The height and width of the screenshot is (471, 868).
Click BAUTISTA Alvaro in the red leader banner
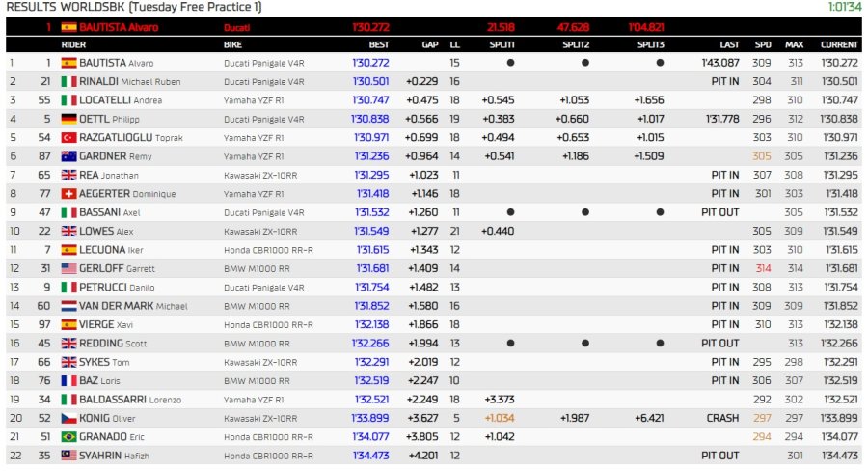click(119, 27)
